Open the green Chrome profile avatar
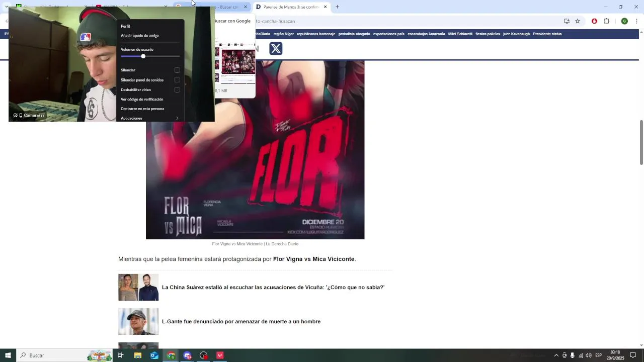644x362 pixels. point(624,21)
